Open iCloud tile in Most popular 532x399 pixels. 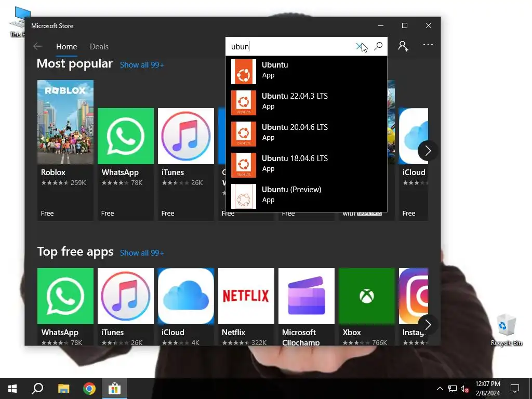(413, 164)
